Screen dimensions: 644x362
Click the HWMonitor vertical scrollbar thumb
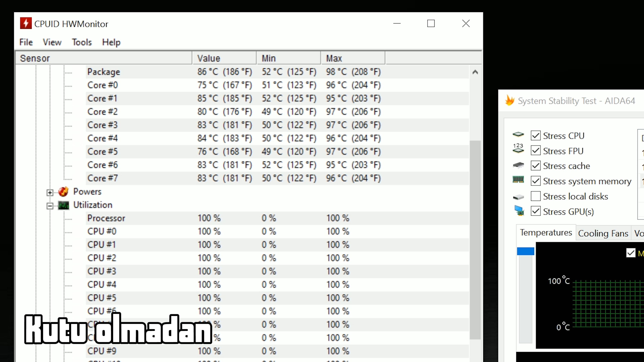tap(475, 240)
